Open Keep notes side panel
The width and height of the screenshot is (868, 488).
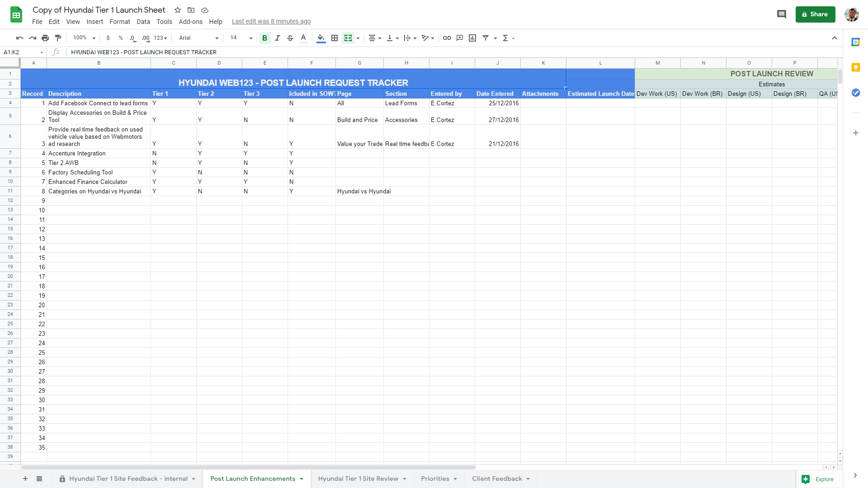coord(855,67)
